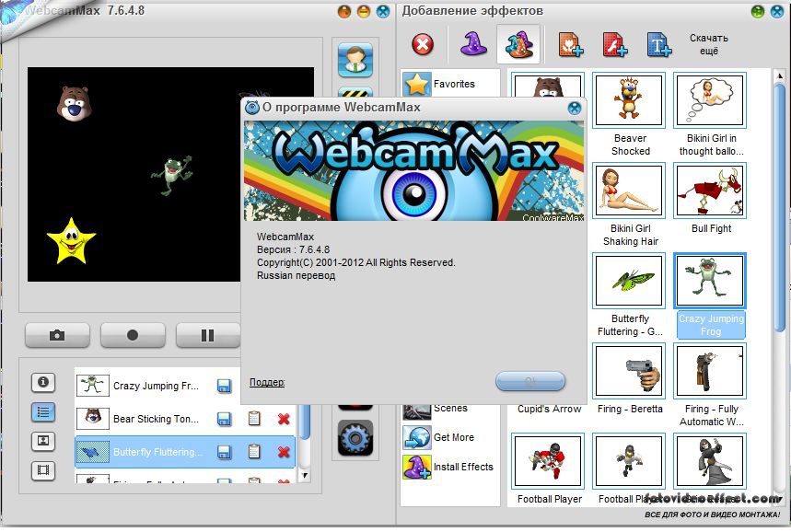The height and width of the screenshot is (532, 791).
Task: Select the Bull Fight effect thumbnail
Action: (710, 191)
